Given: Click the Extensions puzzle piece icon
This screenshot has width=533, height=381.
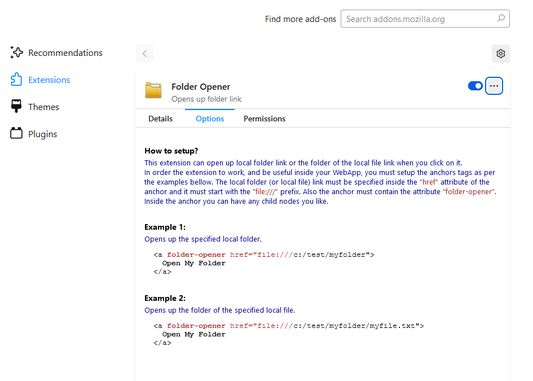Looking at the screenshot, I should point(16,80).
